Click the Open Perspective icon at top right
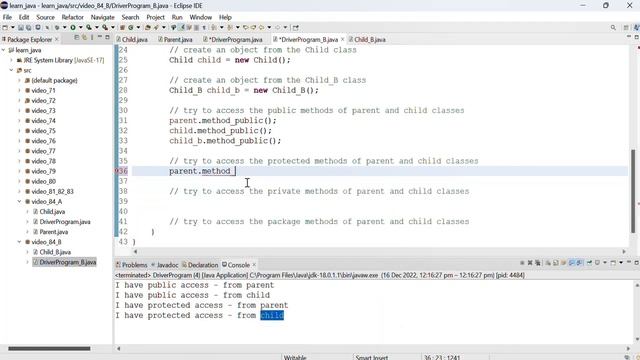The width and height of the screenshot is (640, 360). coord(626,27)
